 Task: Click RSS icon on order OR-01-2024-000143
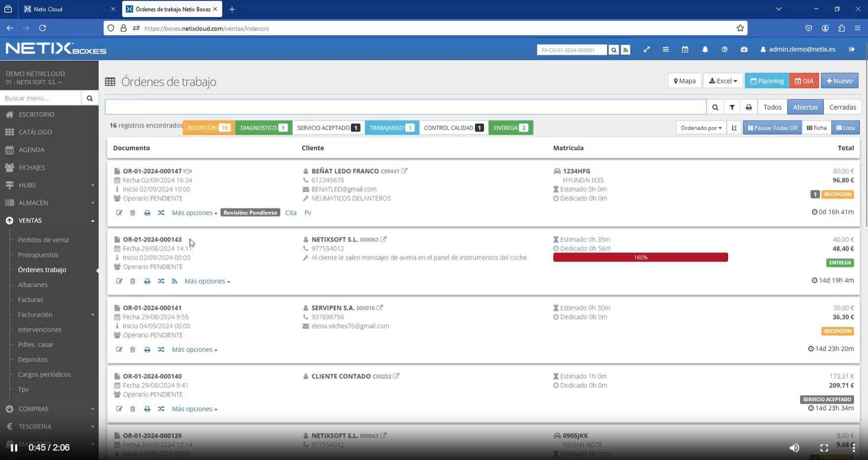[x=174, y=281]
